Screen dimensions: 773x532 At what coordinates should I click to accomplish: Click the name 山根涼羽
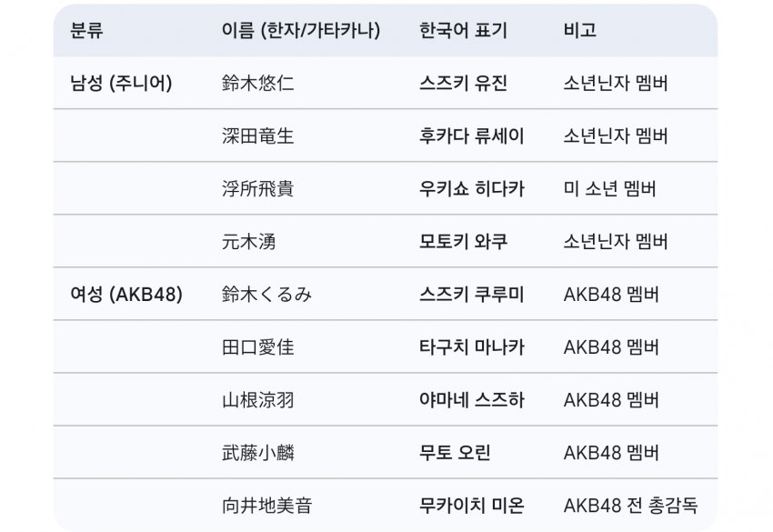pos(258,400)
